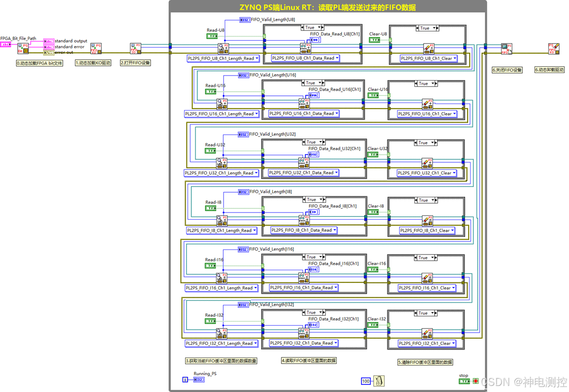Click the FIFO_Valid_Length[I32] indicator terminal

pyautogui.click(x=243, y=305)
